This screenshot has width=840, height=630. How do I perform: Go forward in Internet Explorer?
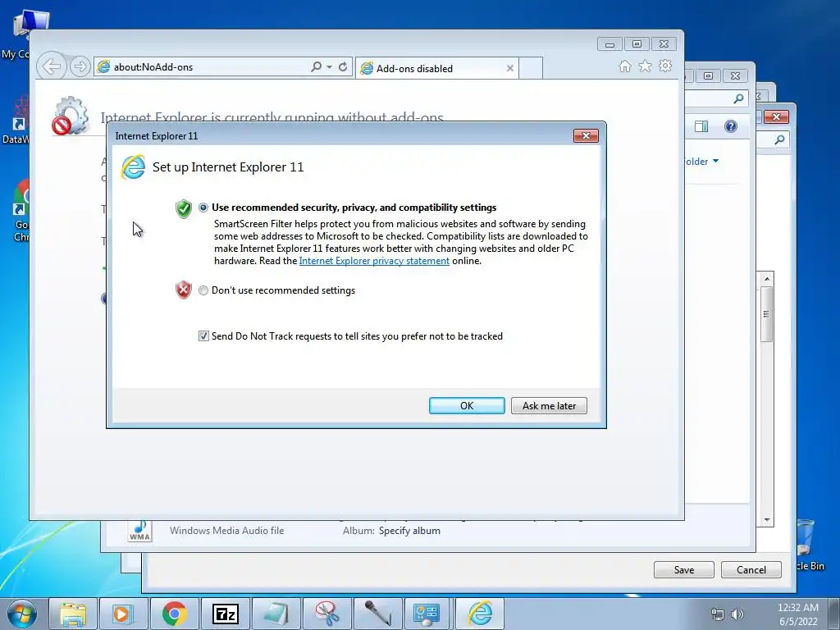click(80, 66)
